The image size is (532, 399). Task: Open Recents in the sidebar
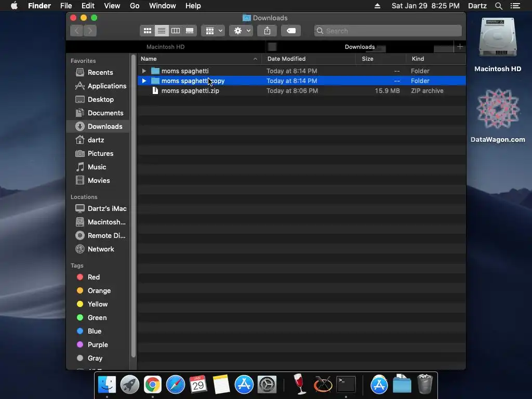coord(98,72)
